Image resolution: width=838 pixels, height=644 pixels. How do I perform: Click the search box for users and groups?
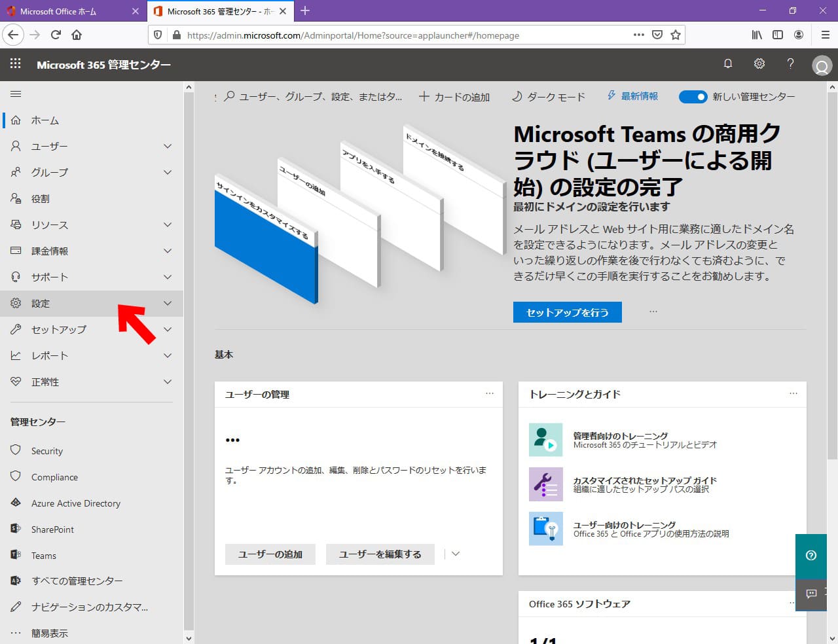tap(313, 97)
